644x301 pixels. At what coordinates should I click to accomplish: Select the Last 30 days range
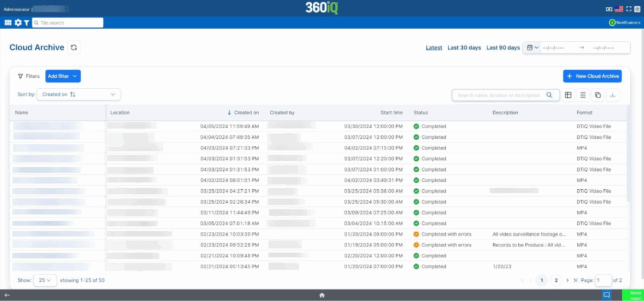click(x=464, y=48)
